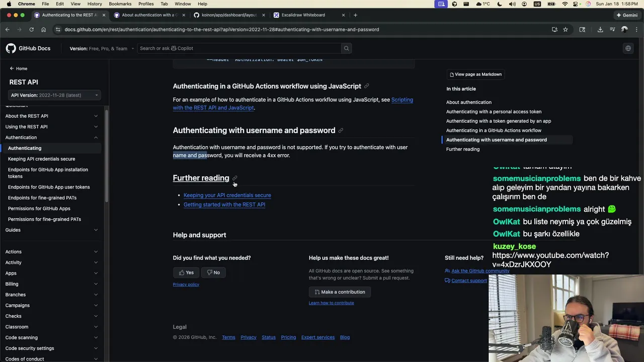Open the language globe selector

[628, 48]
